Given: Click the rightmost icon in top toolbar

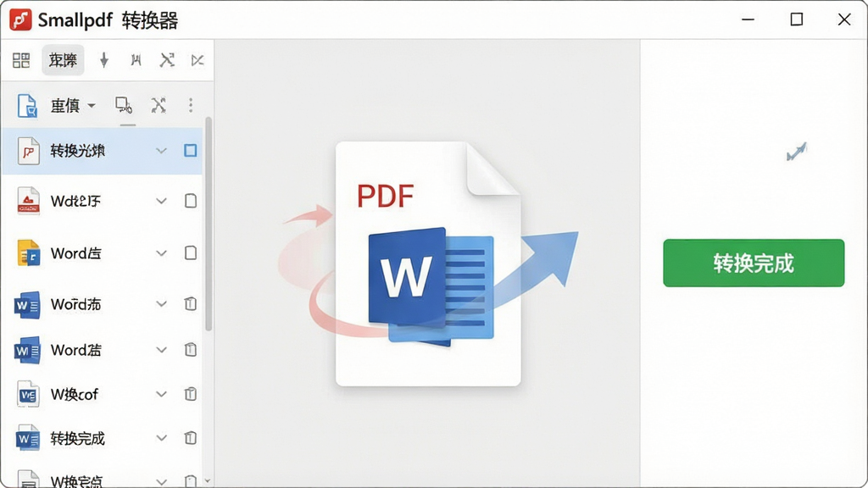Looking at the screenshot, I should click(198, 60).
